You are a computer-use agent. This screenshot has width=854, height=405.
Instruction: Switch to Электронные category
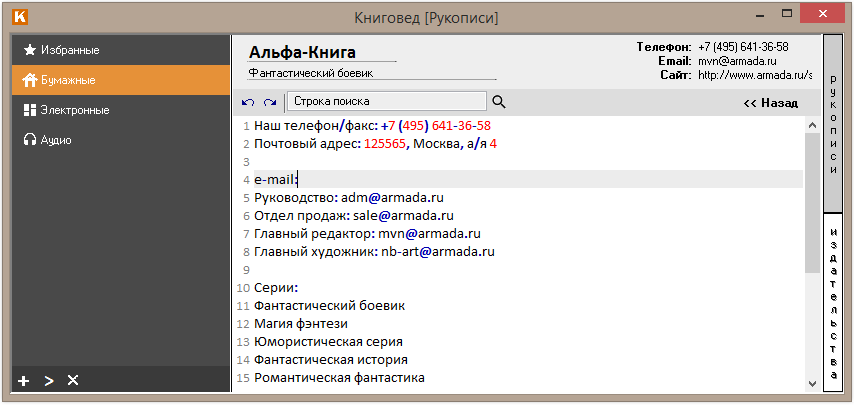point(74,110)
